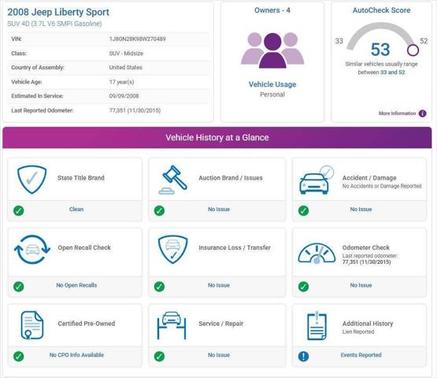Click the AutoCheck Score heading
This screenshot has width=437, height=378.
pyautogui.click(x=381, y=10)
